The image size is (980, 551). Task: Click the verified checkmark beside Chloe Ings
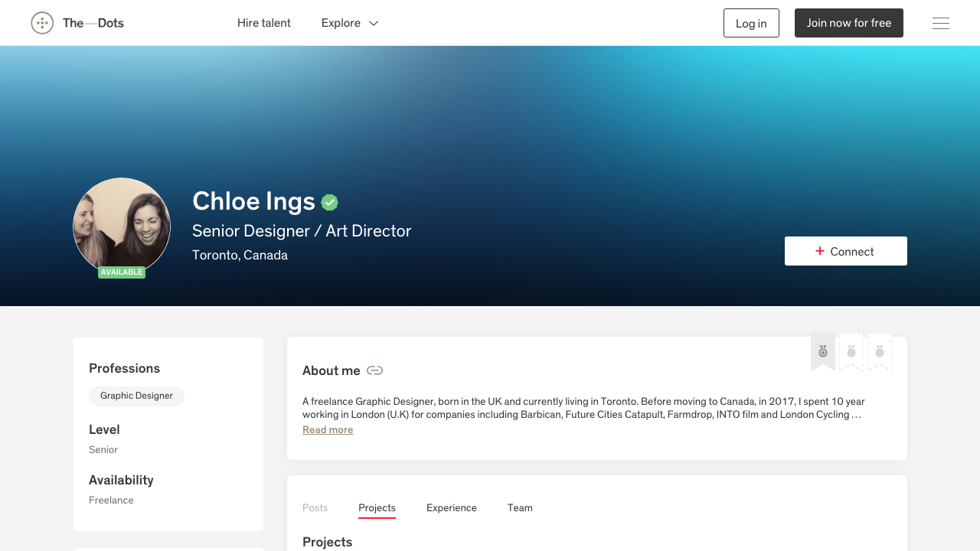point(329,202)
